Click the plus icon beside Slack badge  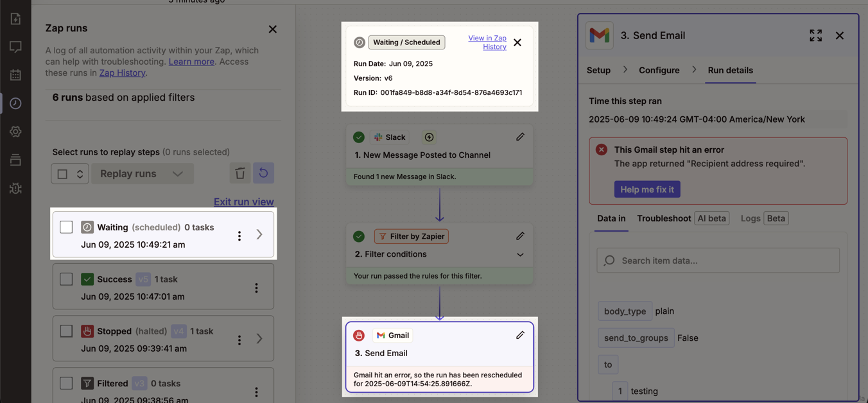[429, 137]
